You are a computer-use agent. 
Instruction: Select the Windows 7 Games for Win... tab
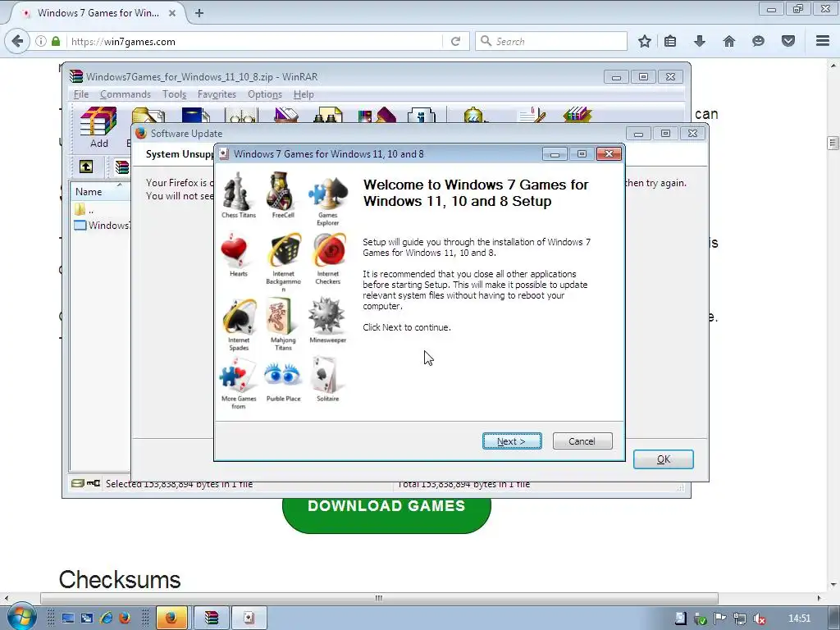98,13
